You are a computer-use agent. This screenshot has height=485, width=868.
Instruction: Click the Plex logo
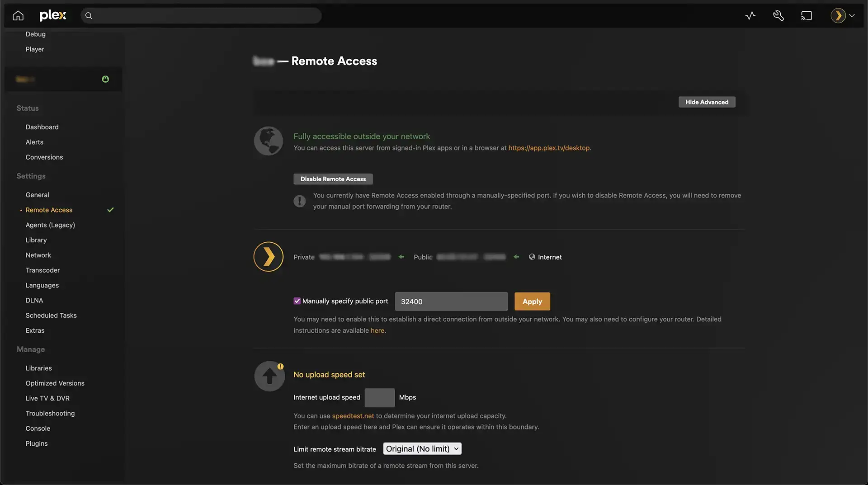tap(53, 15)
